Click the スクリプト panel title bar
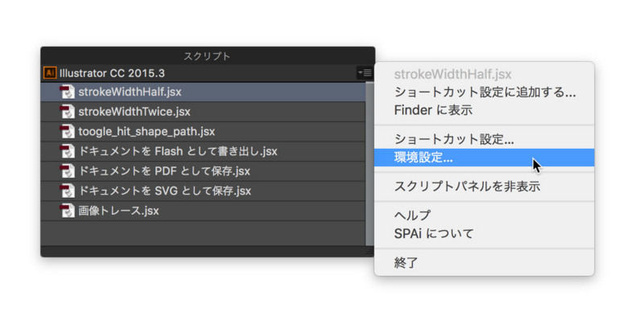The height and width of the screenshot is (316, 644). [208, 55]
